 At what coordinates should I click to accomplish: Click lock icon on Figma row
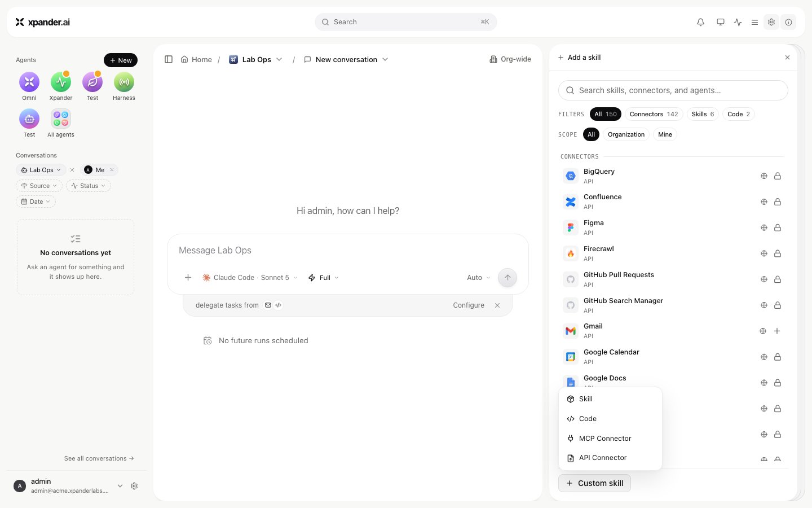[x=778, y=228]
